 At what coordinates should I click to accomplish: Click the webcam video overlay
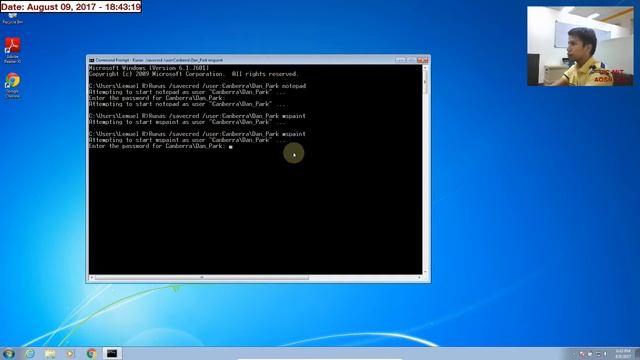tap(580, 46)
